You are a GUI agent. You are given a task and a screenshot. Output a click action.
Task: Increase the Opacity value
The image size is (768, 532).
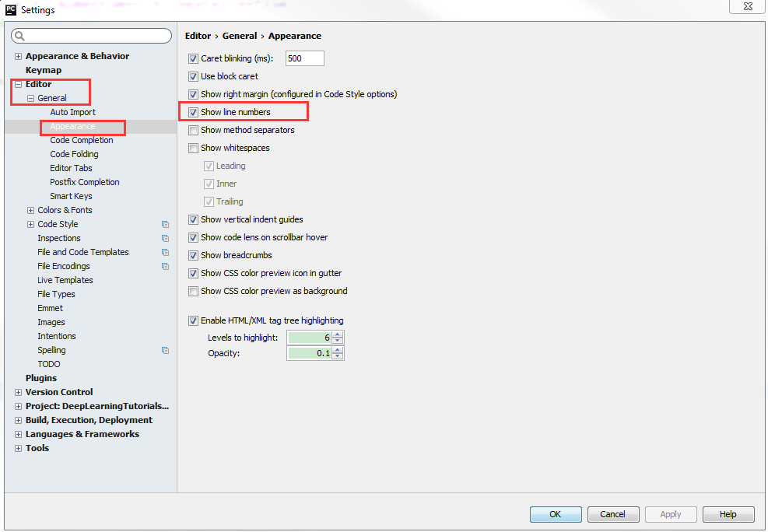click(x=338, y=351)
